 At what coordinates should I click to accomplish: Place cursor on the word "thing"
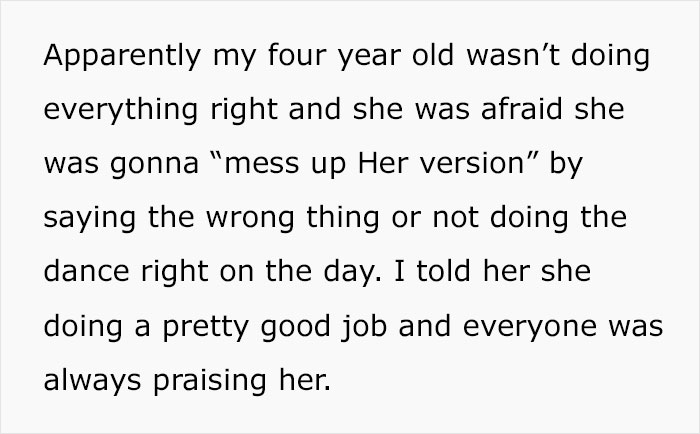pos(343,219)
